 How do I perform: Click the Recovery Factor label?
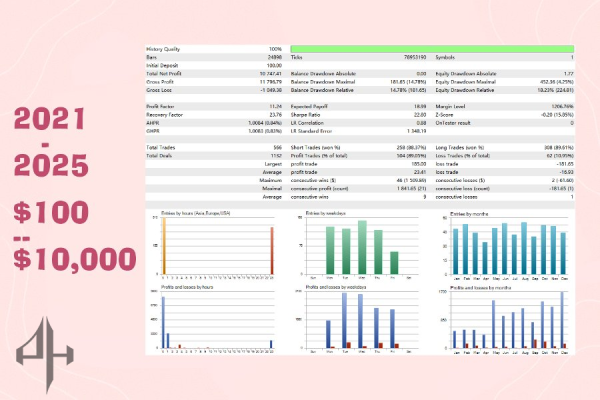(x=168, y=115)
